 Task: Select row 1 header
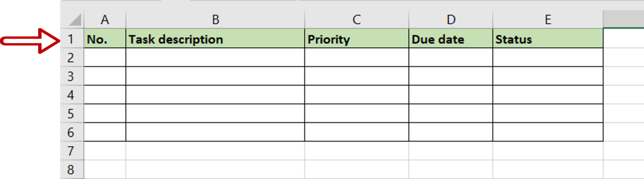(x=72, y=39)
